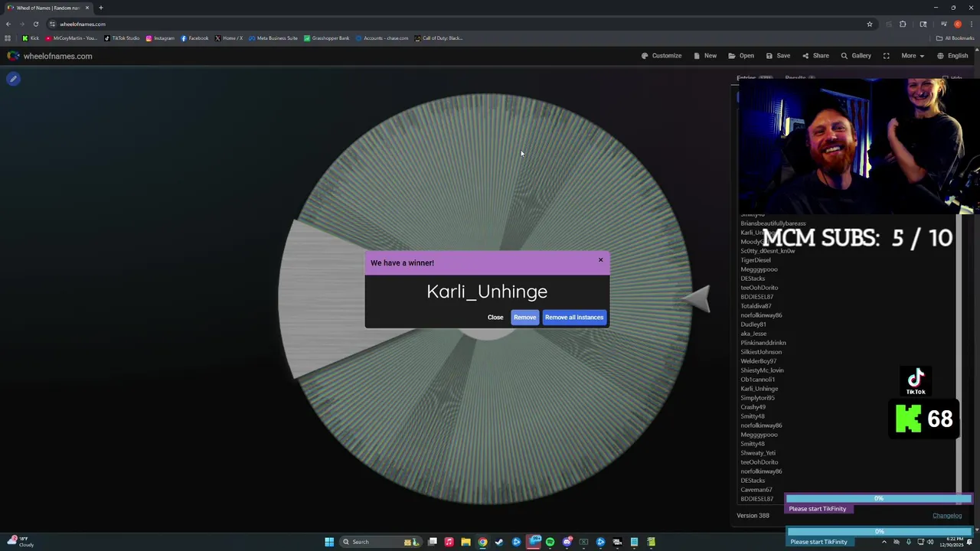Open the Facebook bookmark
This screenshot has height=551, width=980.
tap(194, 38)
